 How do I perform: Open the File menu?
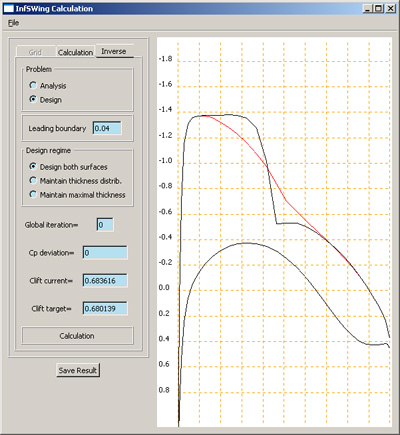[x=14, y=23]
